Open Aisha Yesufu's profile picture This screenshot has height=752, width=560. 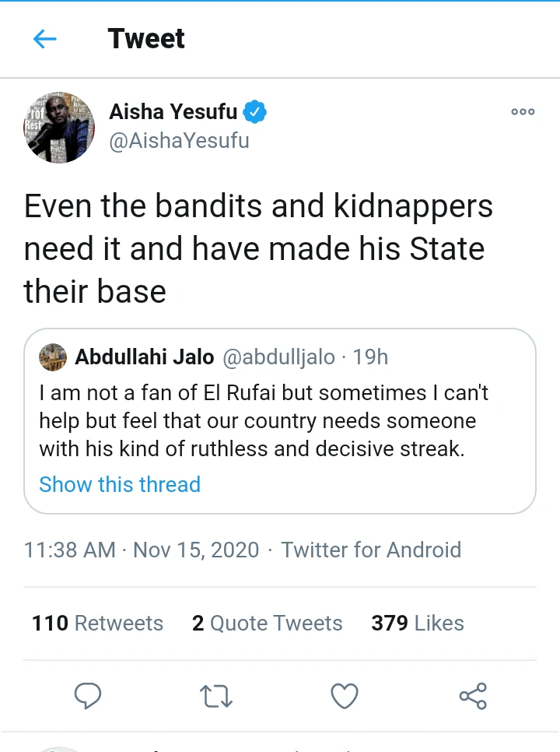(x=59, y=127)
